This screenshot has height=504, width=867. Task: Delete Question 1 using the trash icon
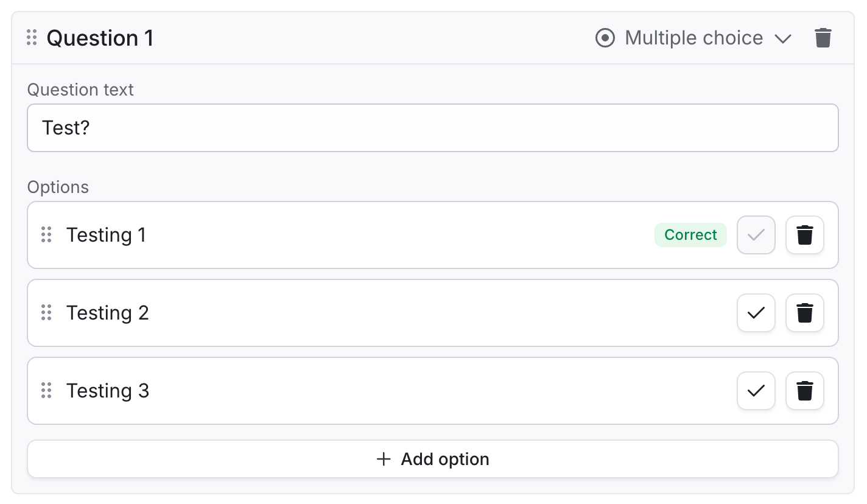tap(823, 38)
